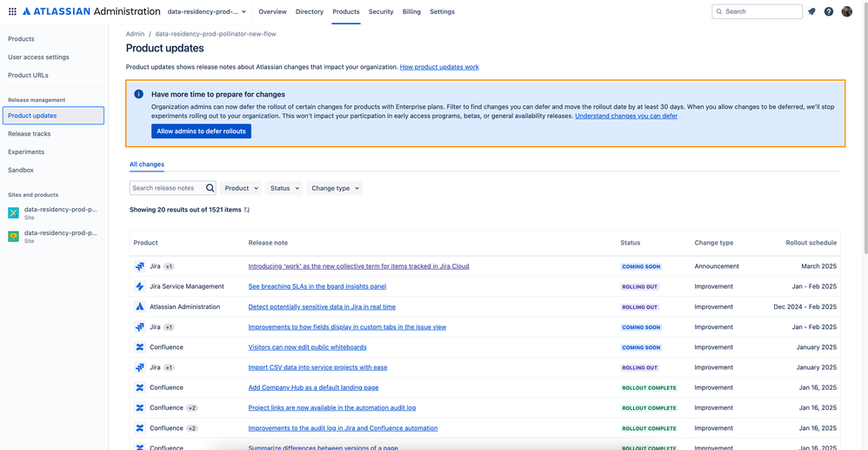
Task: Click the Atlassian Administration product icon in table
Action: pyautogui.click(x=139, y=306)
